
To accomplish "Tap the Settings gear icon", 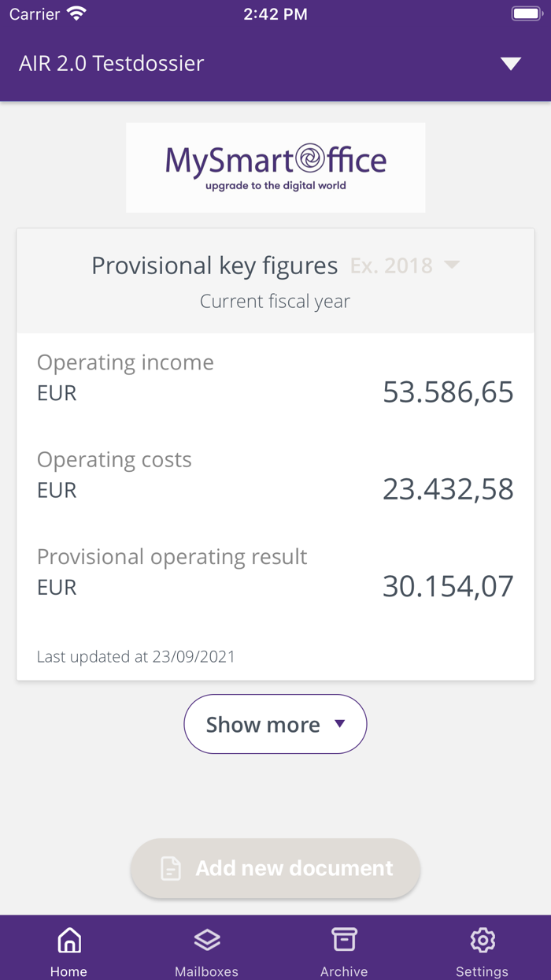I will coord(482,940).
